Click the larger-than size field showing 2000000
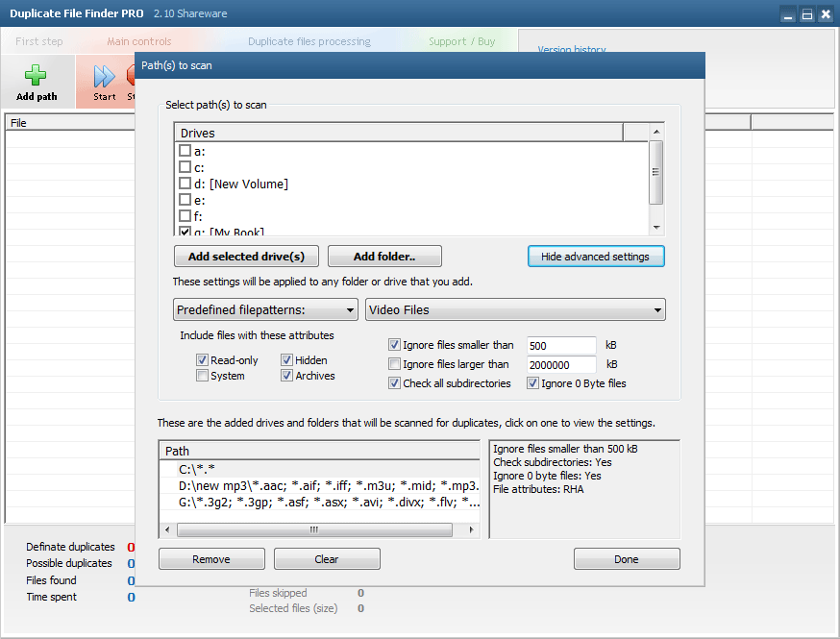Viewport: 840px width, 639px height. coord(561,365)
